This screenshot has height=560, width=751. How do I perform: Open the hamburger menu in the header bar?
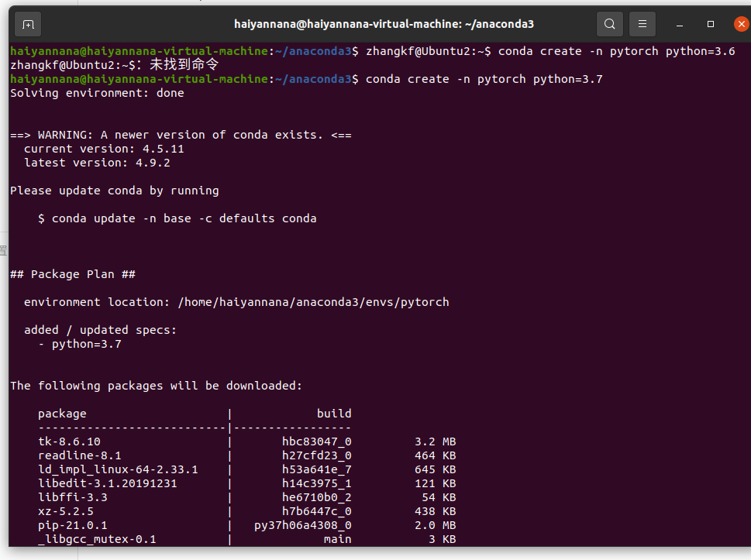[x=642, y=24]
